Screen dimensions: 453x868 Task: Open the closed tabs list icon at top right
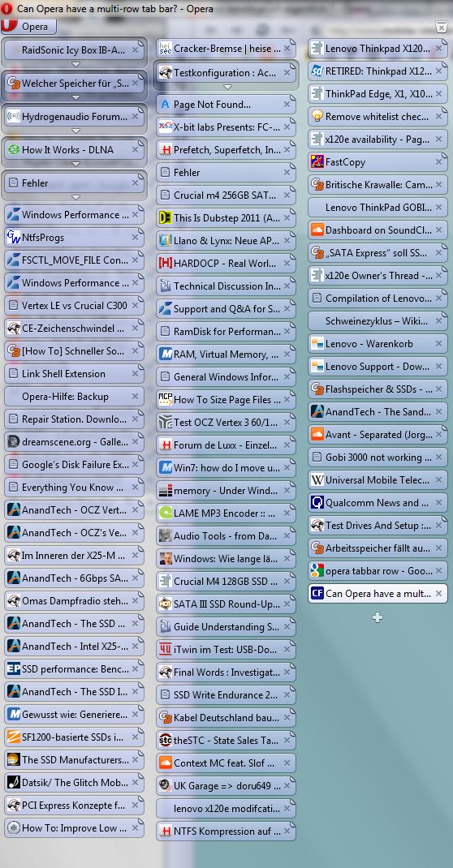click(x=441, y=27)
